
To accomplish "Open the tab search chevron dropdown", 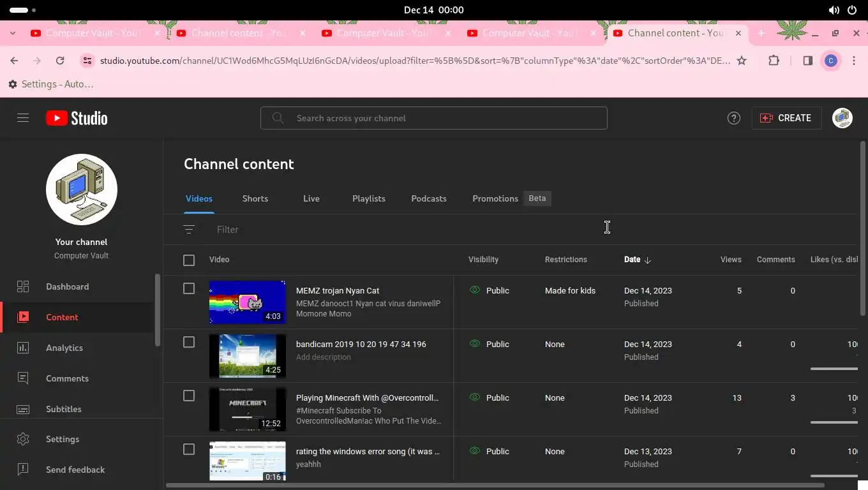I will (13, 33).
